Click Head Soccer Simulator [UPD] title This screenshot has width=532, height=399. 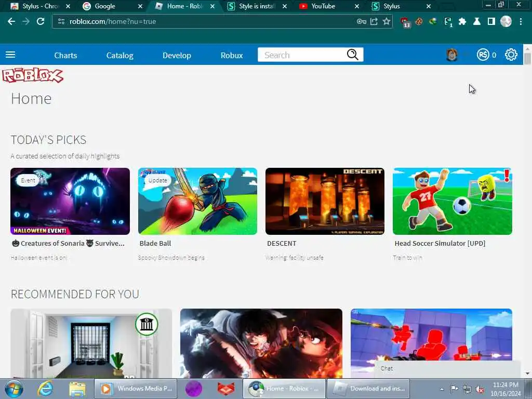click(440, 243)
